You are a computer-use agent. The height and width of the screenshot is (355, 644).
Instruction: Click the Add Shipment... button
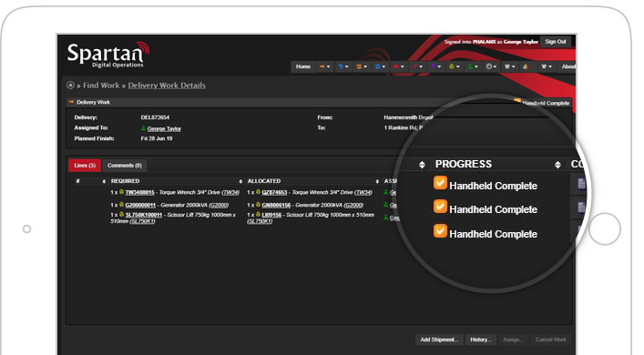coord(439,340)
